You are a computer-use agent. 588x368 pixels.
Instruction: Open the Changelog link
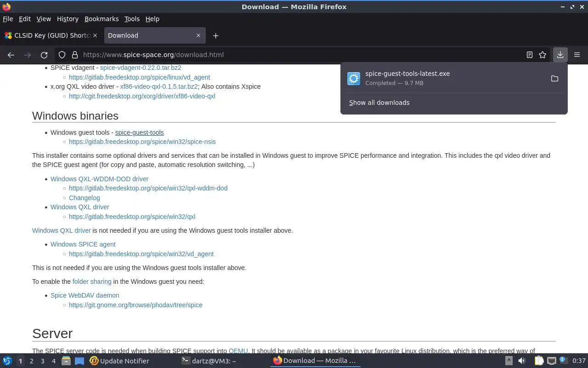(84, 198)
